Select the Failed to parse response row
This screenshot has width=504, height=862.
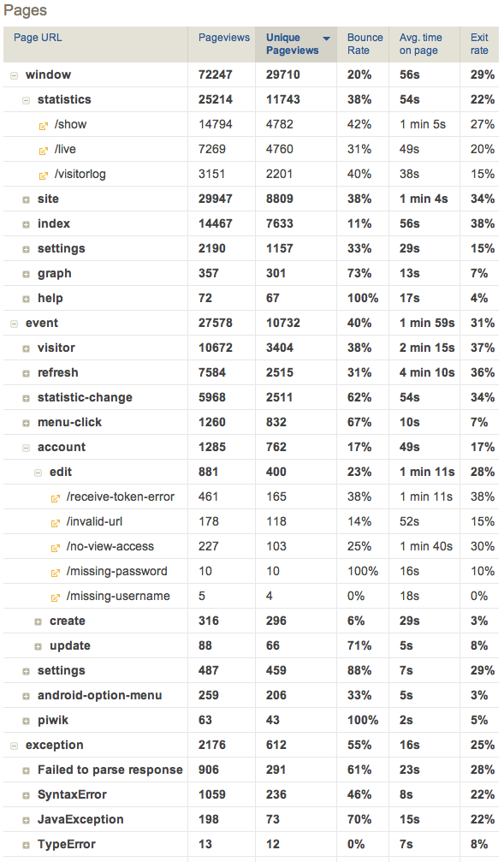coord(252,770)
